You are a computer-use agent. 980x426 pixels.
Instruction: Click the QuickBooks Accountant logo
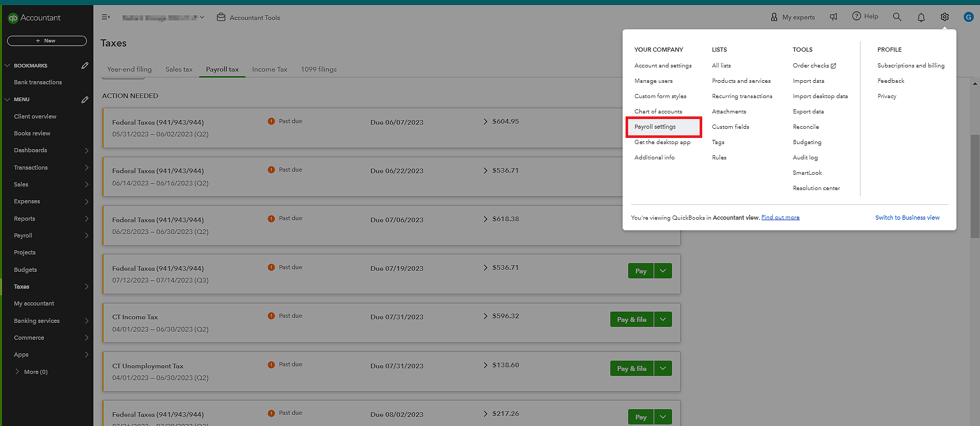pyautogui.click(x=34, y=17)
